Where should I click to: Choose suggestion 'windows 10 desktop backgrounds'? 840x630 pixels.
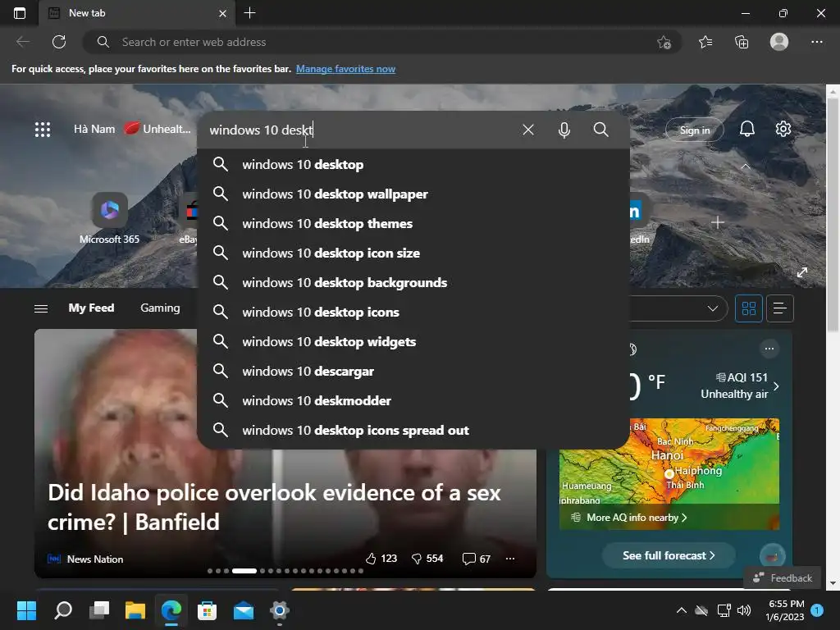(413, 282)
